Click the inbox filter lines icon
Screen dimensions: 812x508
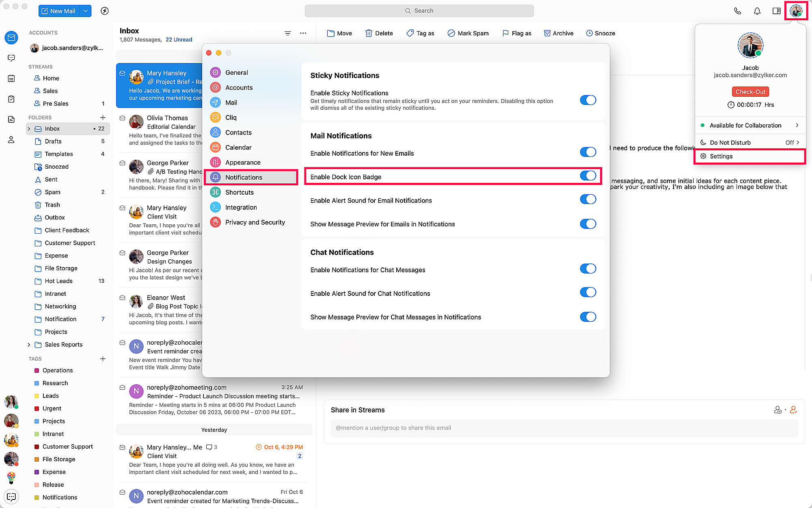pyautogui.click(x=287, y=33)
